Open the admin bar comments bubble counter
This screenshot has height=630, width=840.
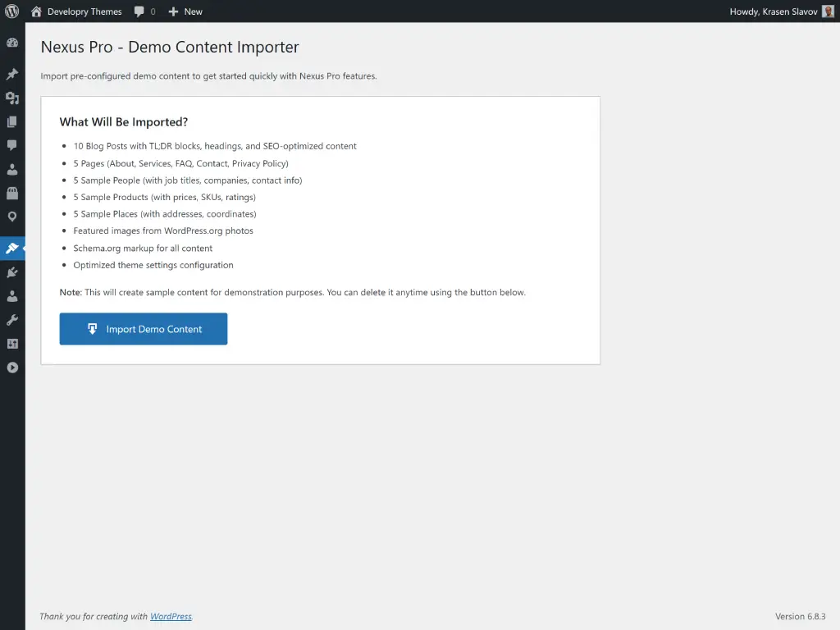[144, 11]
